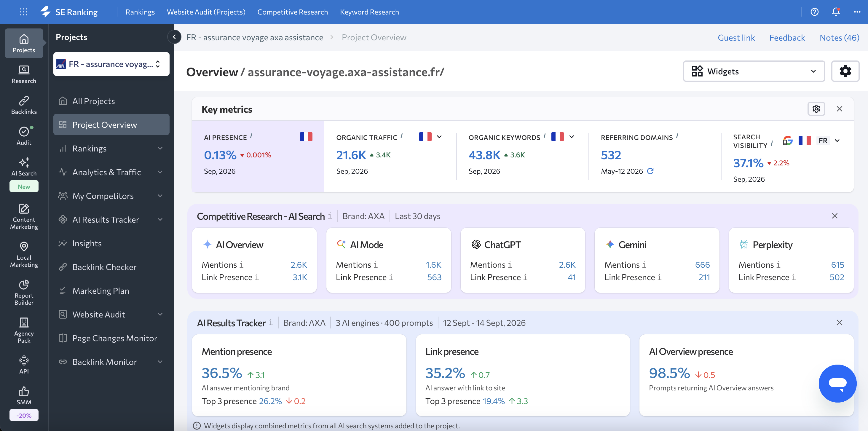Open API in the left icon rail
Image resolution: width=868 pixels, height=431 pixels.
point(24,365)
